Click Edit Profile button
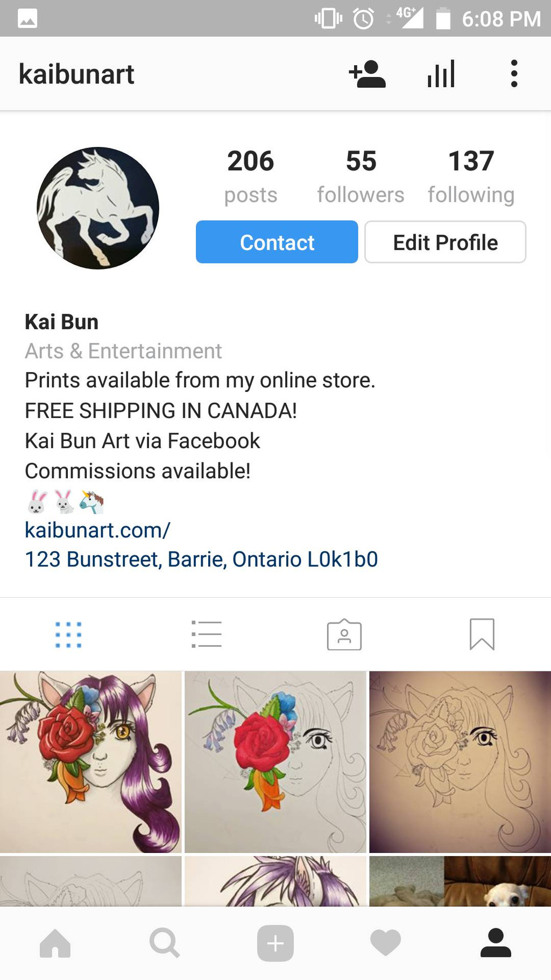This screenshot has width=551, height=980. (x=445, y=242)
